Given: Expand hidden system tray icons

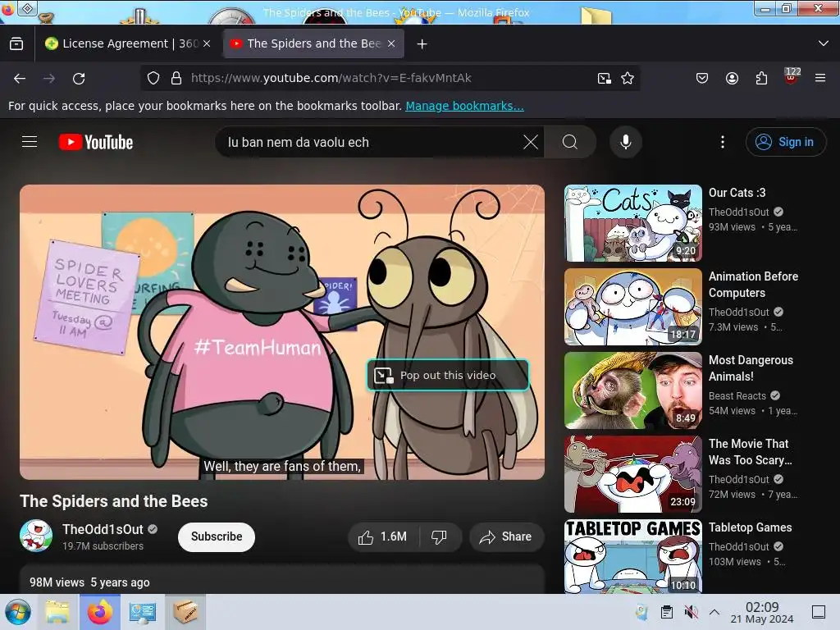Looking at the screenshot, I should (714, 612).
